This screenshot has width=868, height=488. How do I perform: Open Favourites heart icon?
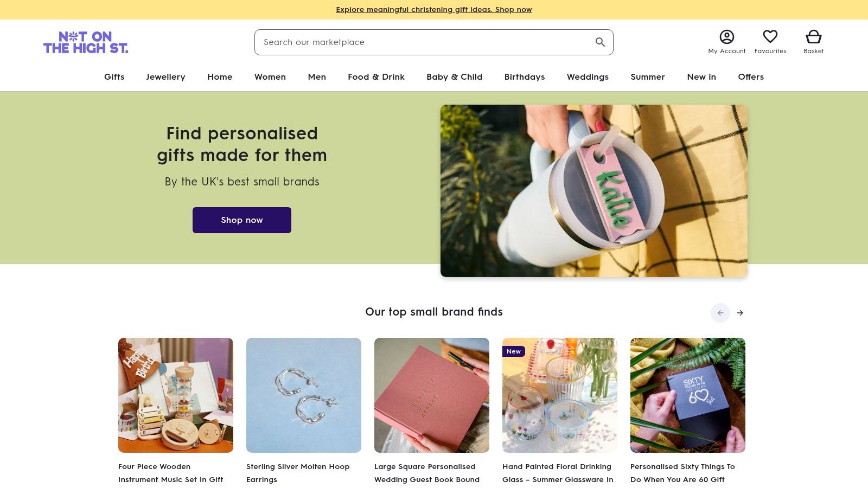[x=770, y=37]
